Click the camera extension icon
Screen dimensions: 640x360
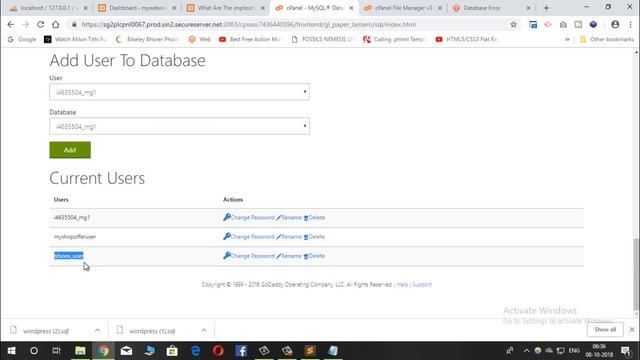coord(563,24)
